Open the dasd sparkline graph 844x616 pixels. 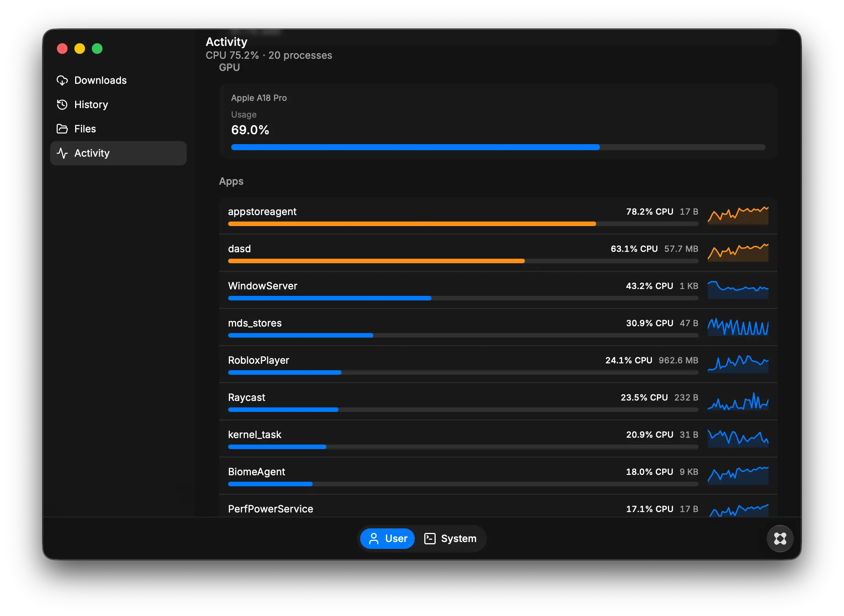(738, 253)
